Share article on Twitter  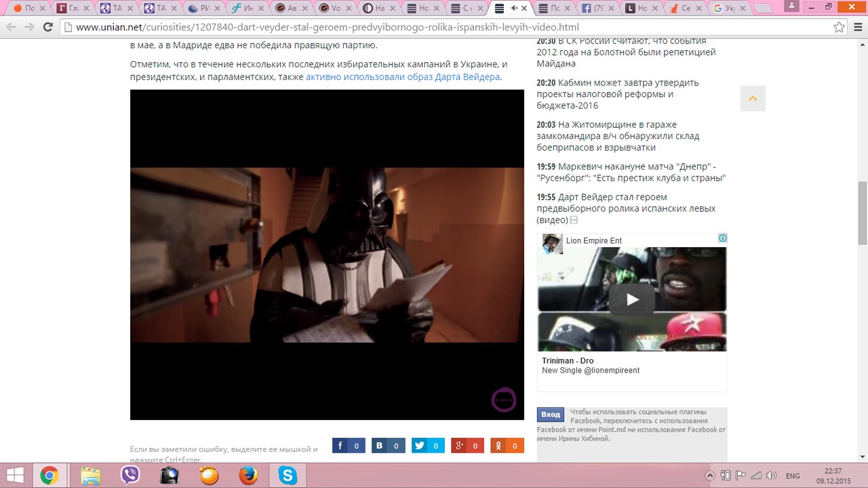(428, 446)
